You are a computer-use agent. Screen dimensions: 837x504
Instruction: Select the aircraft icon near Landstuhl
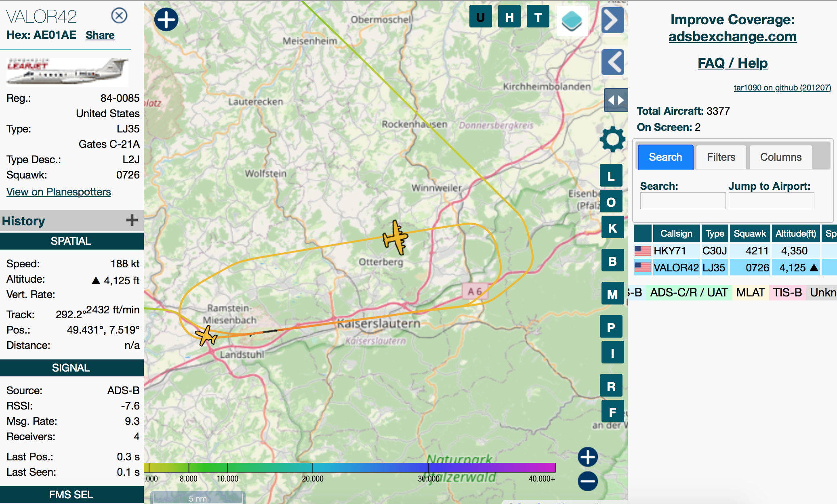point(206,336)
